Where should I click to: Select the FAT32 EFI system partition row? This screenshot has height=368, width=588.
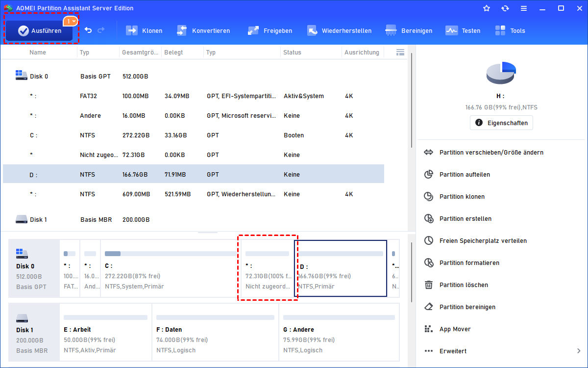tap(194, 96)
